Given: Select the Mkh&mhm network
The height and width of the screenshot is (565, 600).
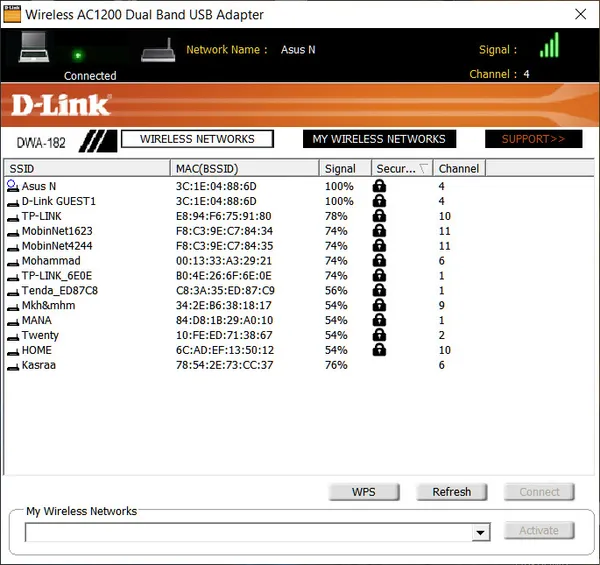Looking at the screenshot, I should 48,306.
